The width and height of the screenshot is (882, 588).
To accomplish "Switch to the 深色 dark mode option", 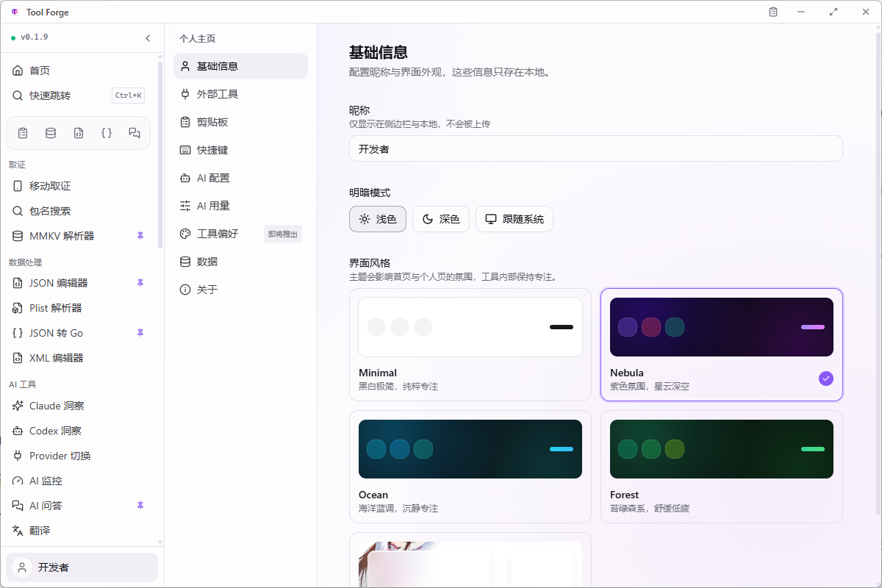I will point(441,219).
